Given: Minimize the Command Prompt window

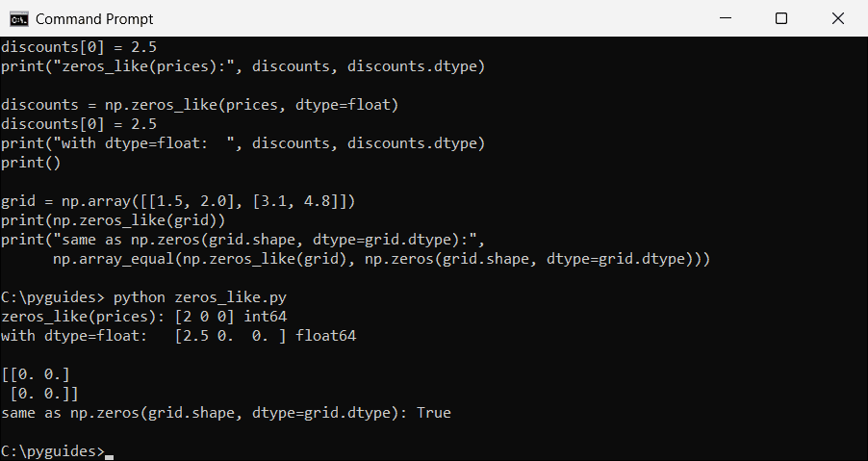Looking at the screenshot, I should tap(726, 18).
